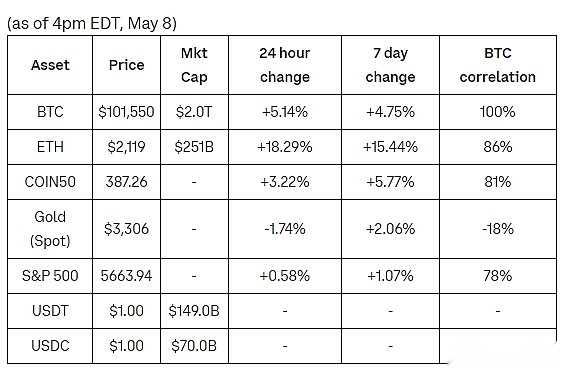Select the +18.29% ETH change cell
The height and width of the screenshot is (376, 567).
click(285, 147)
